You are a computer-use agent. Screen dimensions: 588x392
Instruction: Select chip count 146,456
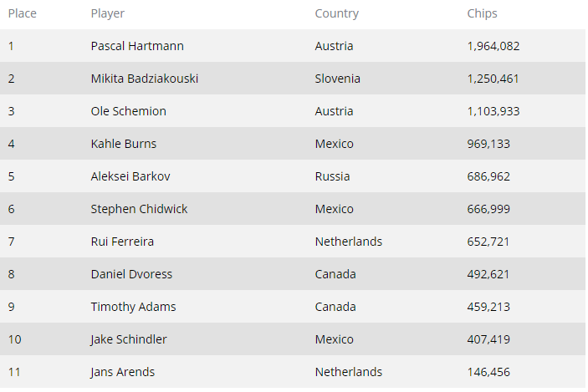(x=488, y=372)
